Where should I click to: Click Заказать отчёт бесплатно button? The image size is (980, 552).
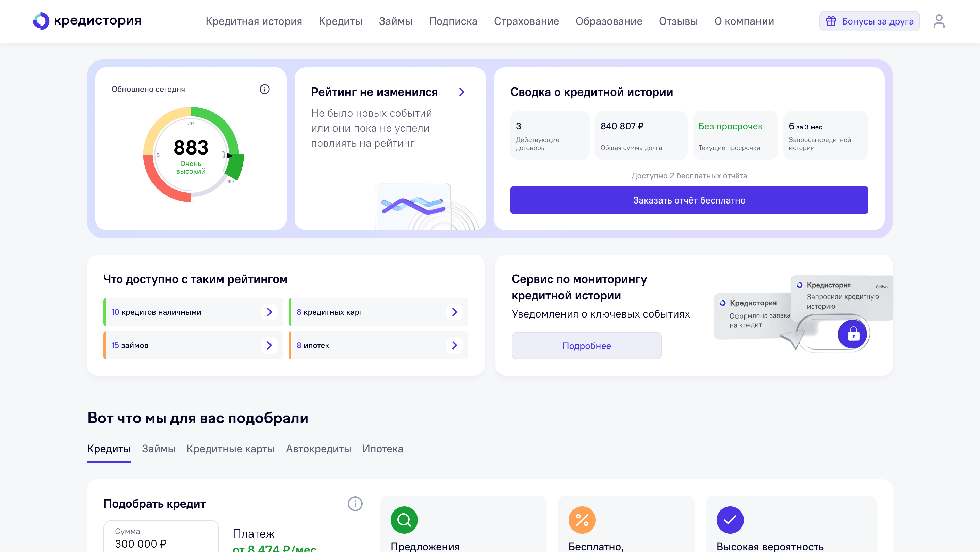coord(689,200)
